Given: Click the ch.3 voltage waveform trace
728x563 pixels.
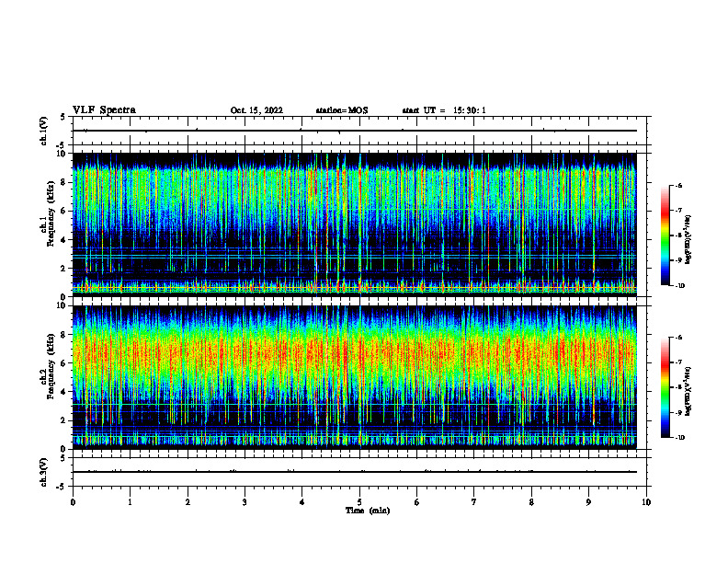Looking at the screenshot, I should (354, 472).
